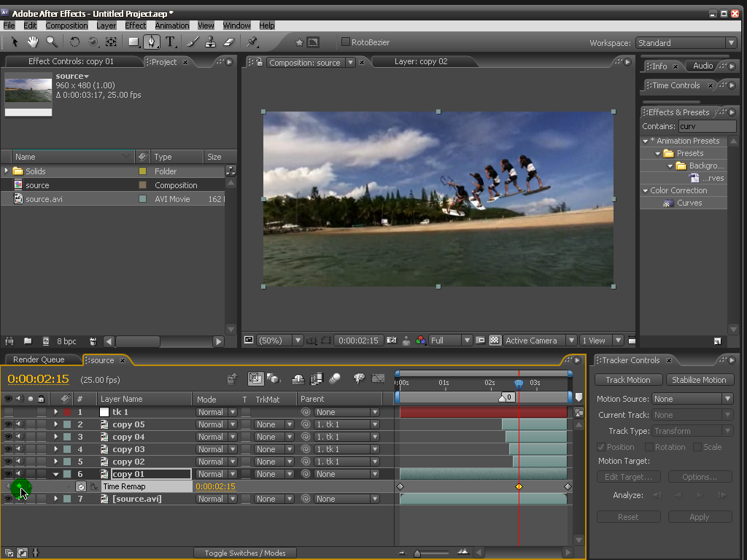747x560 pixels.
Task: Collapse the copy 01 layer properties
Action: point(55,474)
